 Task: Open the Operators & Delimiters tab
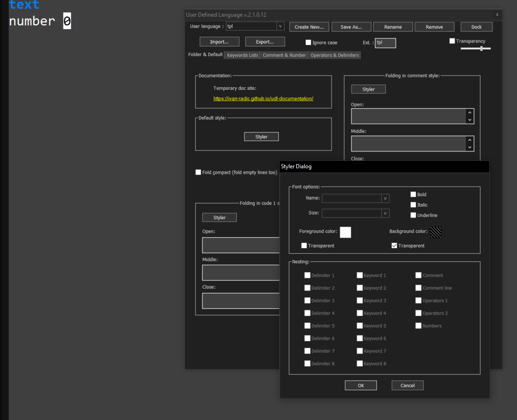click(x=334, y=55)
